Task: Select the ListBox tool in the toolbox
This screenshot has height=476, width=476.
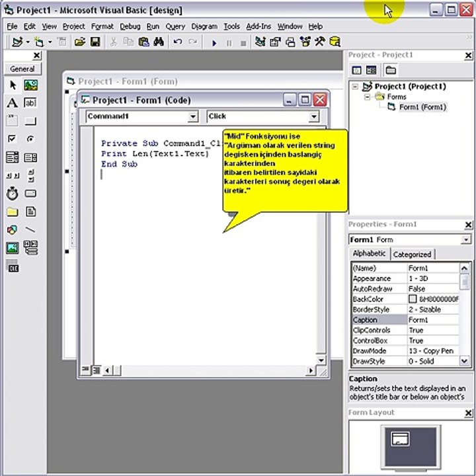Action: 30,157
